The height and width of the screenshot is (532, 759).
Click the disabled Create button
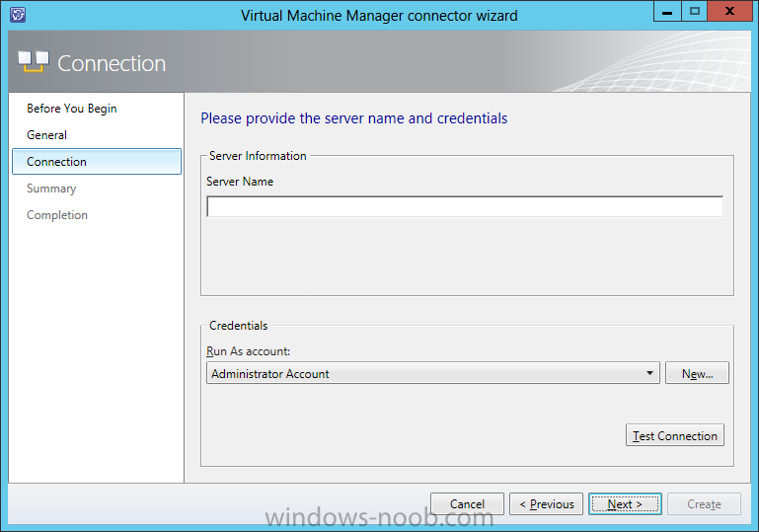pyautogui.click(x=704, y=504)
